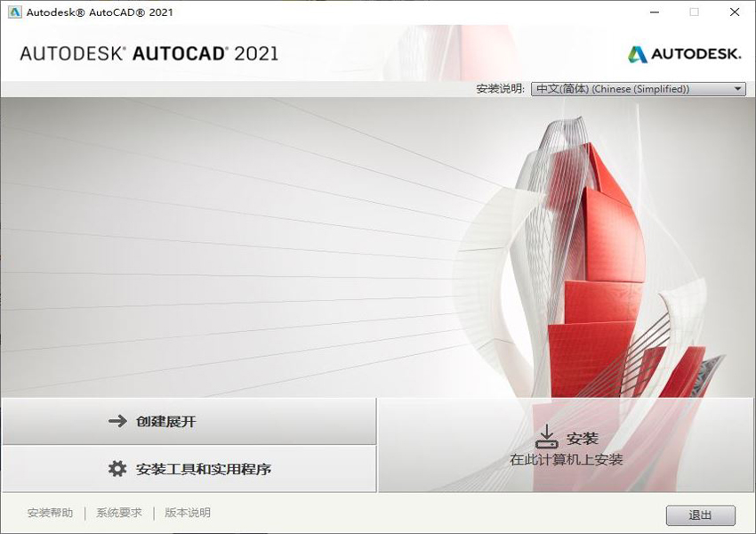Click the Autodesk logo at top right

tap(684, 53)
